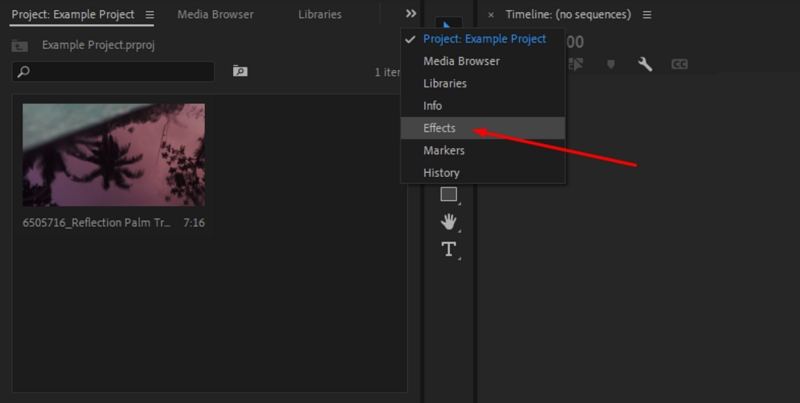Open the Project panel hamburger menu
The image size is (800, 403).
149,15
